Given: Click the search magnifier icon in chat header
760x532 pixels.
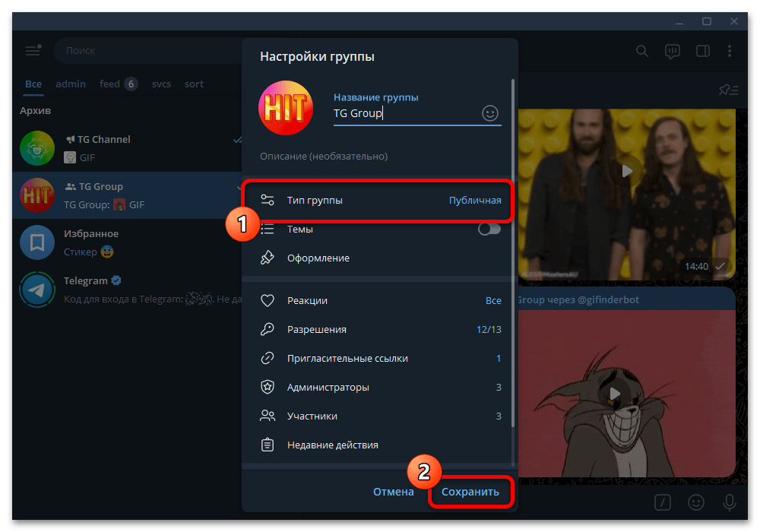Looking at the screenshot, I should [641, 51].
